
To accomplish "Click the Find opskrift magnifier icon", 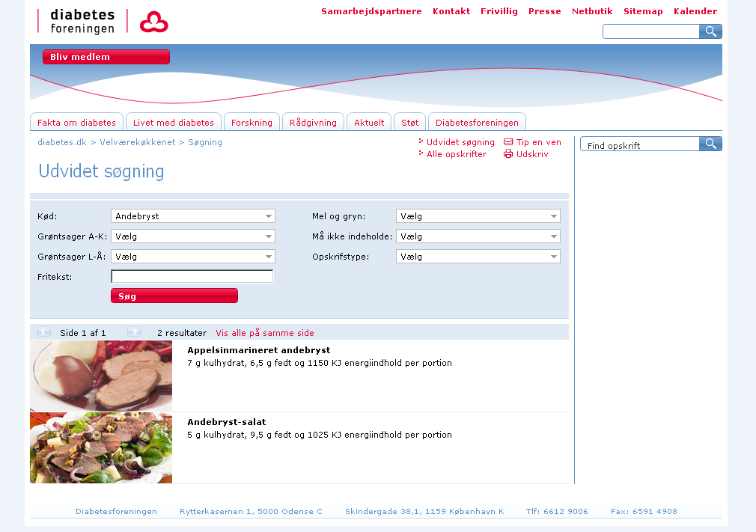I will point(710,144).
